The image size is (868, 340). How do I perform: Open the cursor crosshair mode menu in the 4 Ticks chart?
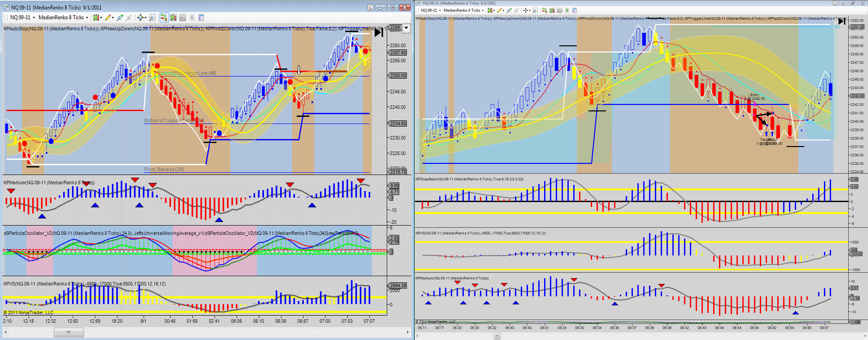tap(527, 10)
